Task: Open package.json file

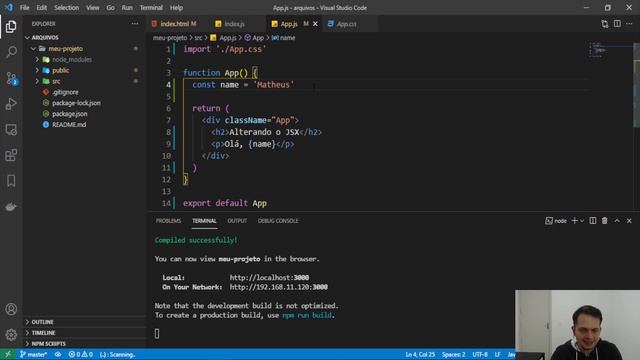Action: click(x=70, y=114)
